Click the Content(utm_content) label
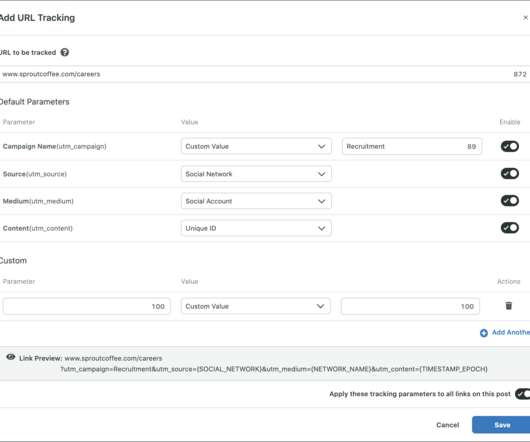The width and height of the screenshot is (530, 442). 38,228
